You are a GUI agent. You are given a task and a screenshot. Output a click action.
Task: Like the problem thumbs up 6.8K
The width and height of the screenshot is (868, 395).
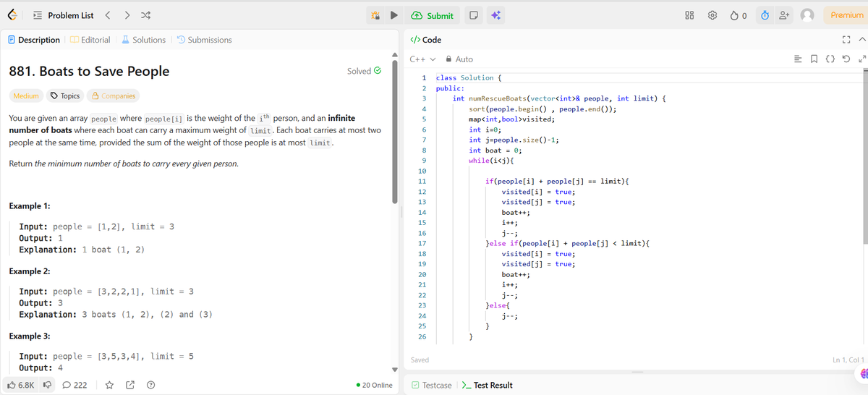[21, 385]
